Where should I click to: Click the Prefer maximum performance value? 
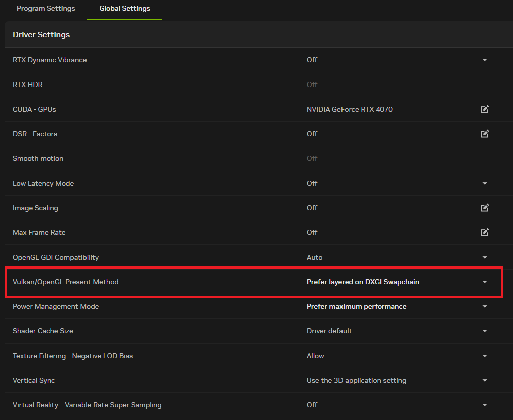pyautogui.click(x=357, y=306)
